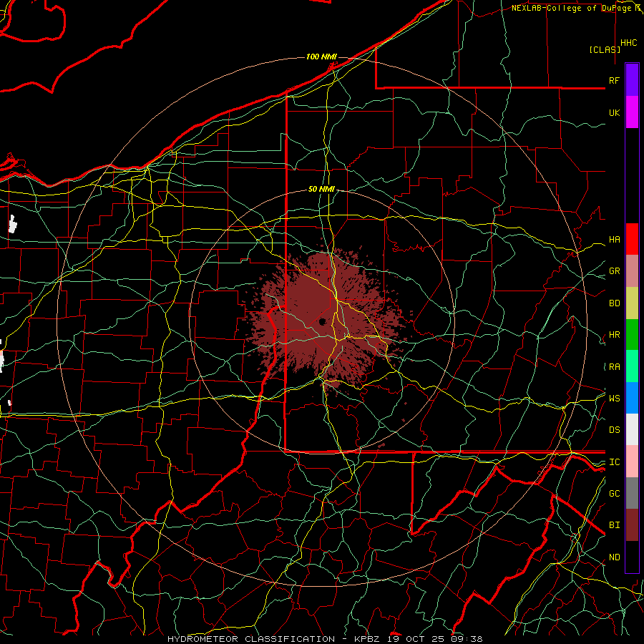Screen dimensions: 644x644
Task: Click the magenta UK legend color swatch
Action: tap(632, 112)
